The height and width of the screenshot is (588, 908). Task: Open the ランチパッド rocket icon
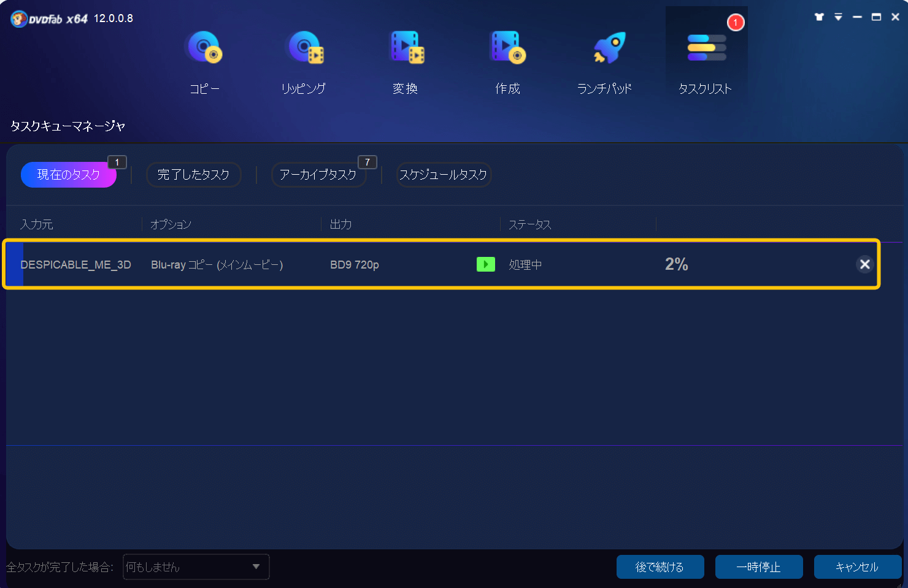609,48
